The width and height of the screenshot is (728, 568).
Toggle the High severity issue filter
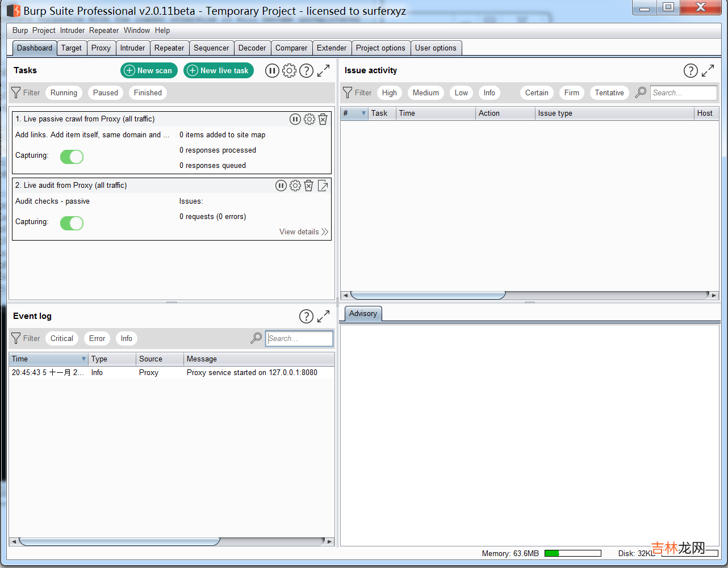coord(389,93)
